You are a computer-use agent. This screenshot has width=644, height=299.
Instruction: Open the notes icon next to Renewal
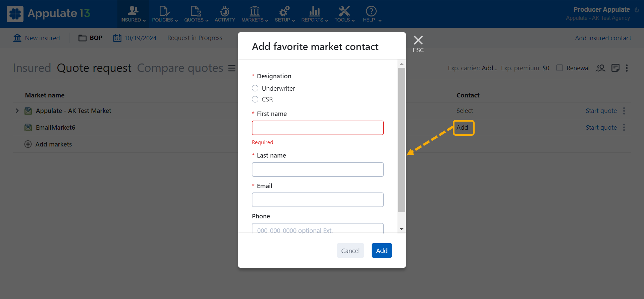click(615, 68)
